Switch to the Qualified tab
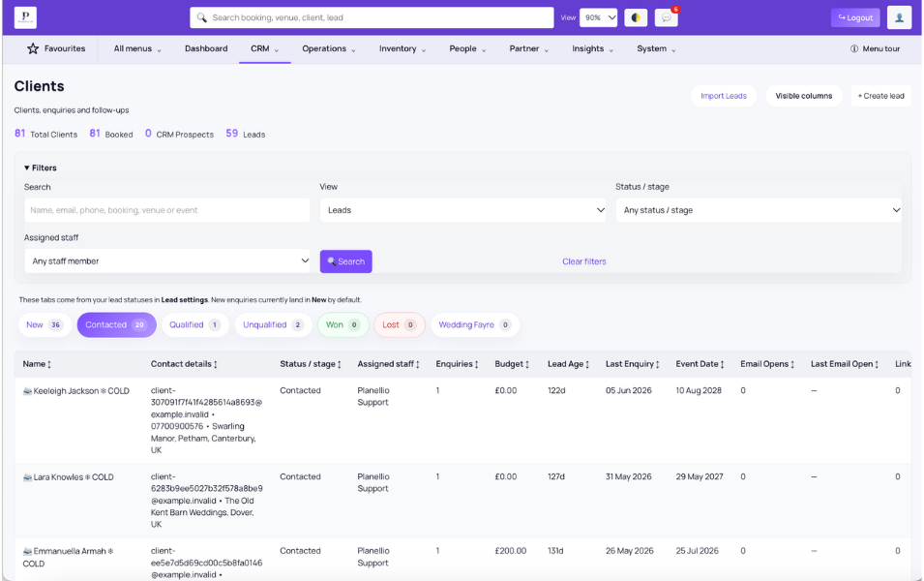This screenshot has height=581, width=924. [x=195, y=325]
